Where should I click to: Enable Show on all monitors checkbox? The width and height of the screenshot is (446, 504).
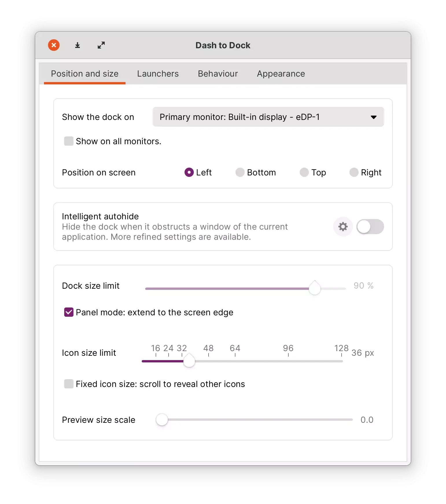click(69, 141)
